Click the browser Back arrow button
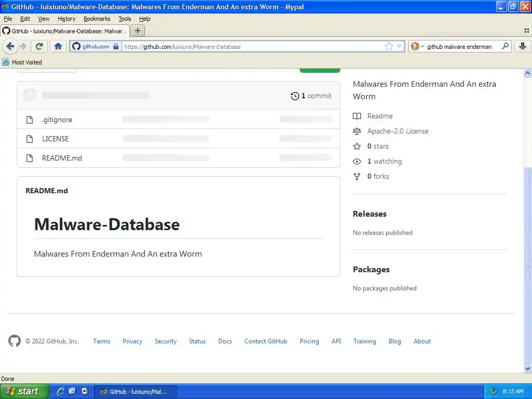The height and width of the screenshot is (399, 532). tap(10, 46)
